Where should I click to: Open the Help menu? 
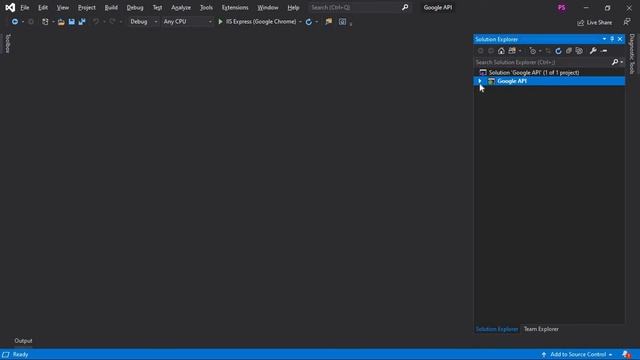[293, 7]
